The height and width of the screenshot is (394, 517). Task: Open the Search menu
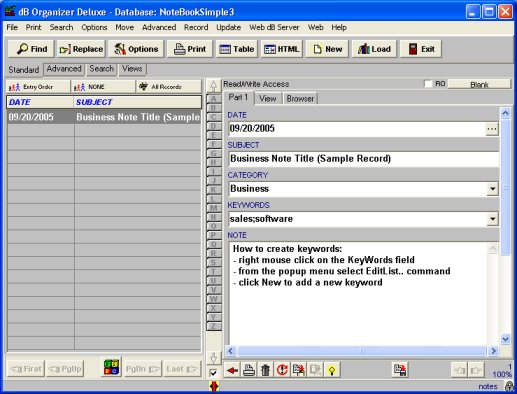(61, 27)
